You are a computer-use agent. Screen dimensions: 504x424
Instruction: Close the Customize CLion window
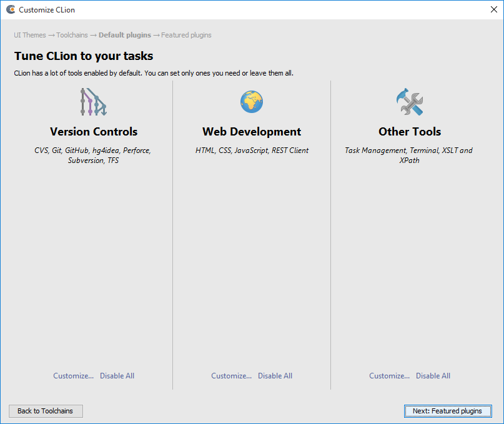[x=493, y=10]
